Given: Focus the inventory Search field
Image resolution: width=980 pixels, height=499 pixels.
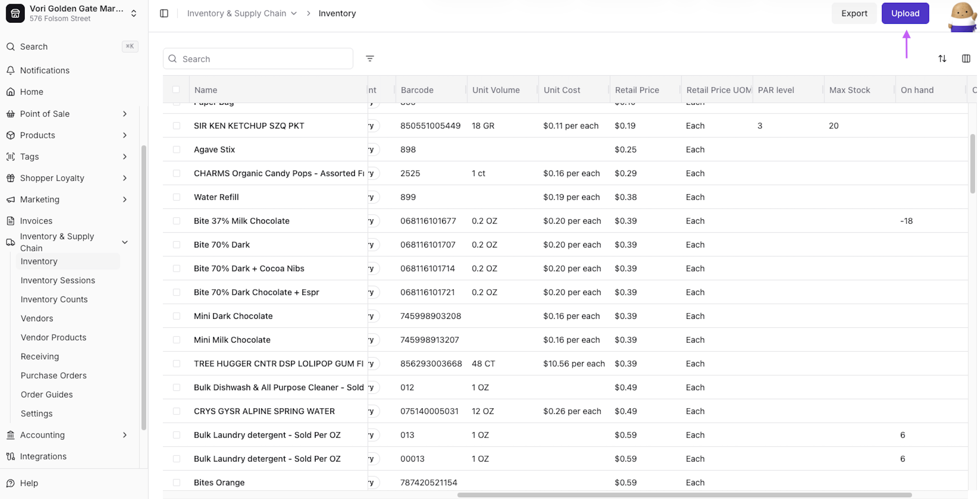Looking at the screenshot, I should pyautogui.click(x=258, y=59).
